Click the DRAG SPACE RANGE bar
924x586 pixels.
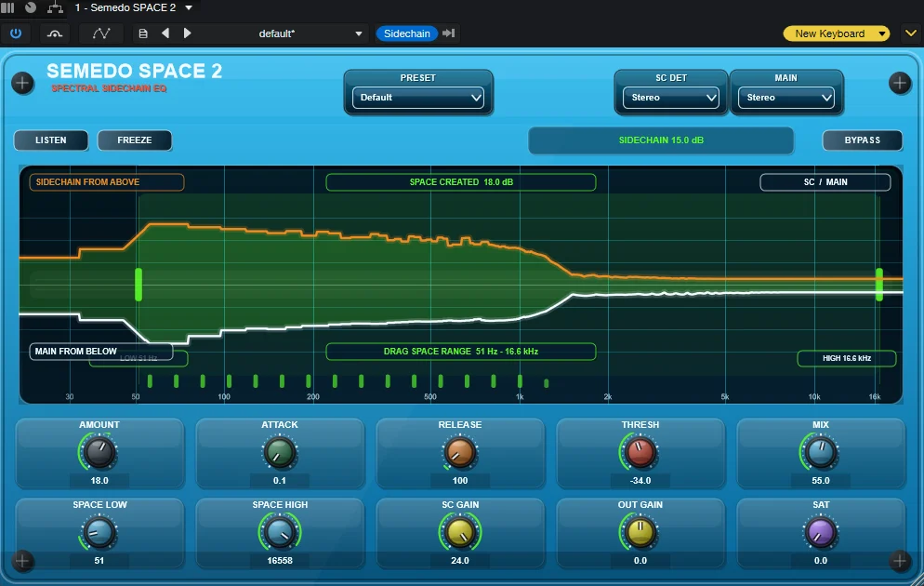461,352
